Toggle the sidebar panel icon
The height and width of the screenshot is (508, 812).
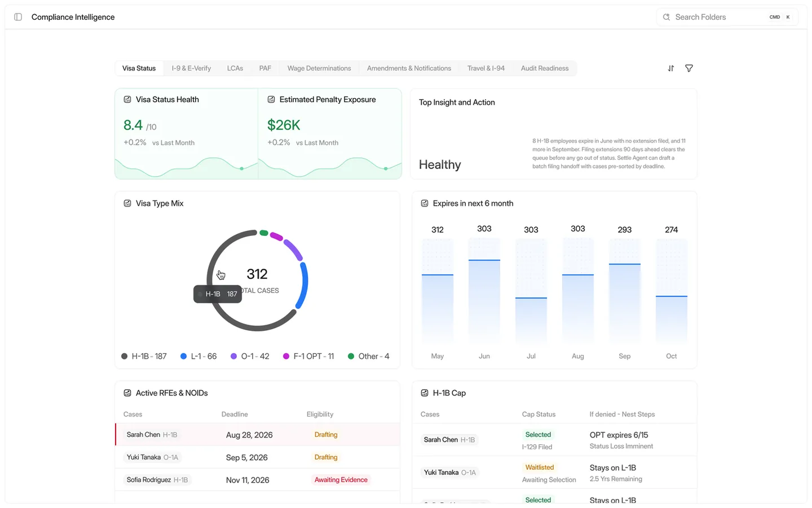18,17
